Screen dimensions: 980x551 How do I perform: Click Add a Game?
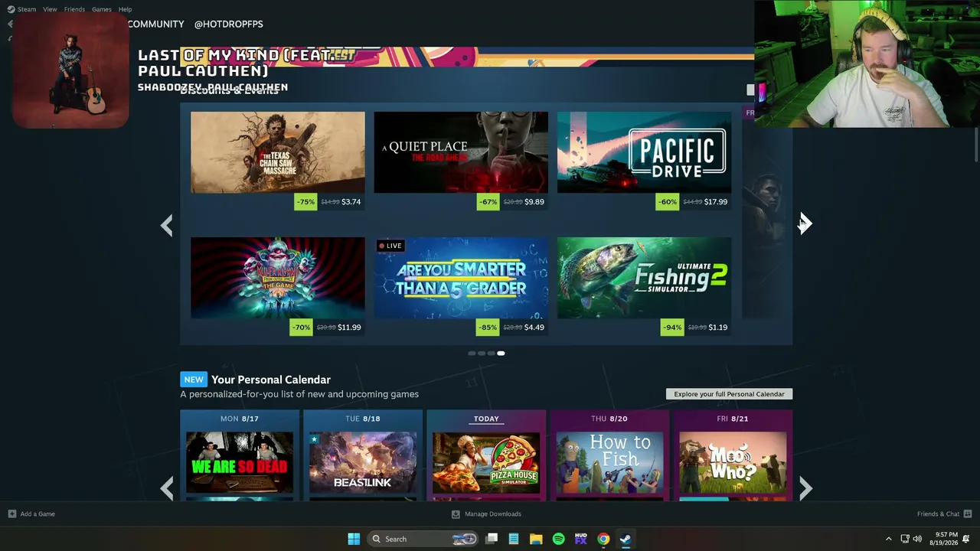(31, 514)
